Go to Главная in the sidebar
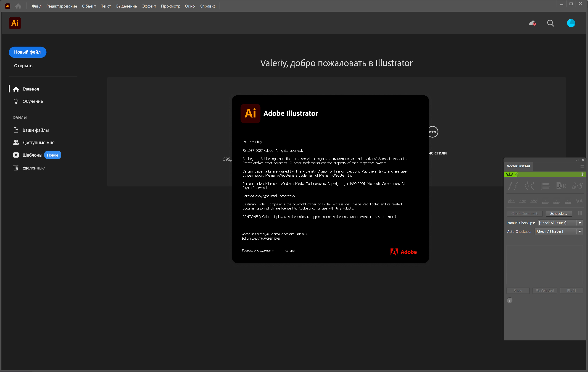588x372 pixels. point(26,89)
